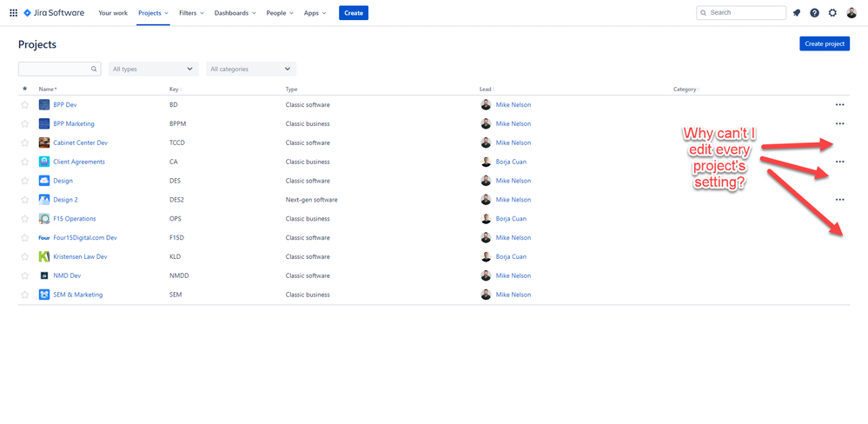Open the notifications icon
The image size is (868, 424).
(797, 13)
